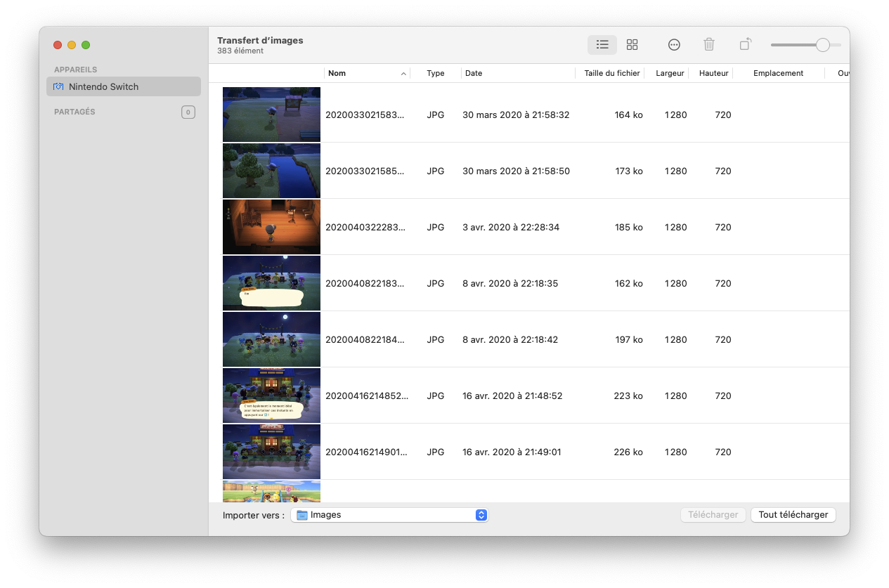
Task: Click the 197 ko file size
Action: click(x=628, y=339)
